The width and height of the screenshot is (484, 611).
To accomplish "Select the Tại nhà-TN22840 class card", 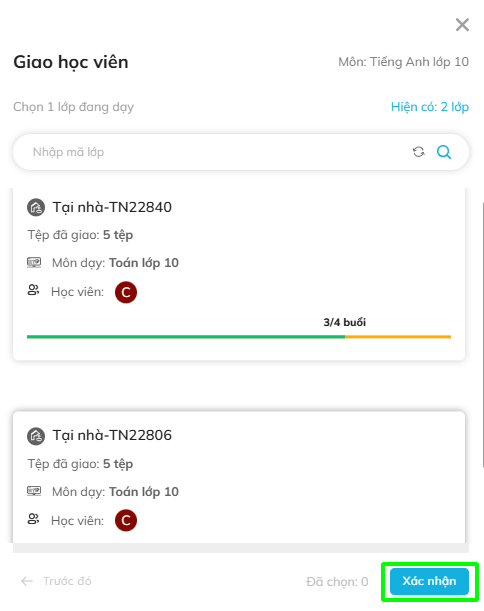I will tap(239, 274).
